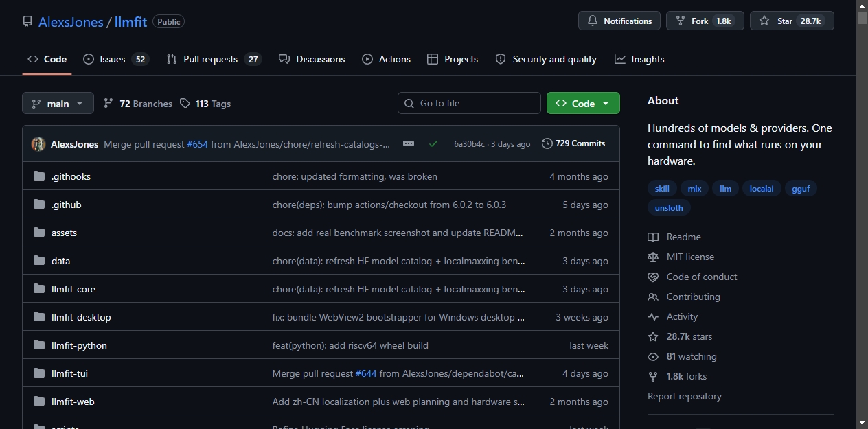This screenshot has height=429, width=868.
Task: Click the folder icon next to llmfit-desktop
Action: pos(39,317)
